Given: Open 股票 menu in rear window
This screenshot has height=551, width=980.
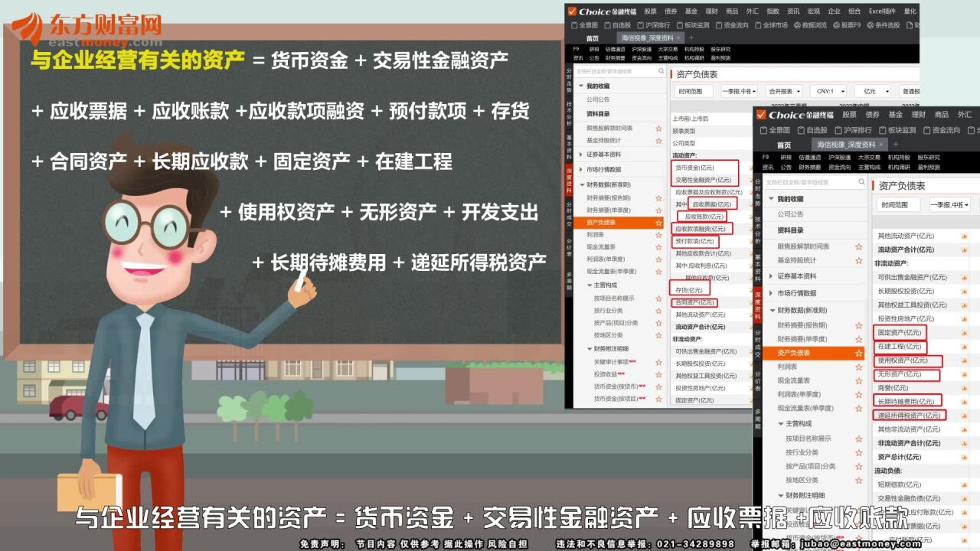Looking at the screenshot, I should (650, 11).
